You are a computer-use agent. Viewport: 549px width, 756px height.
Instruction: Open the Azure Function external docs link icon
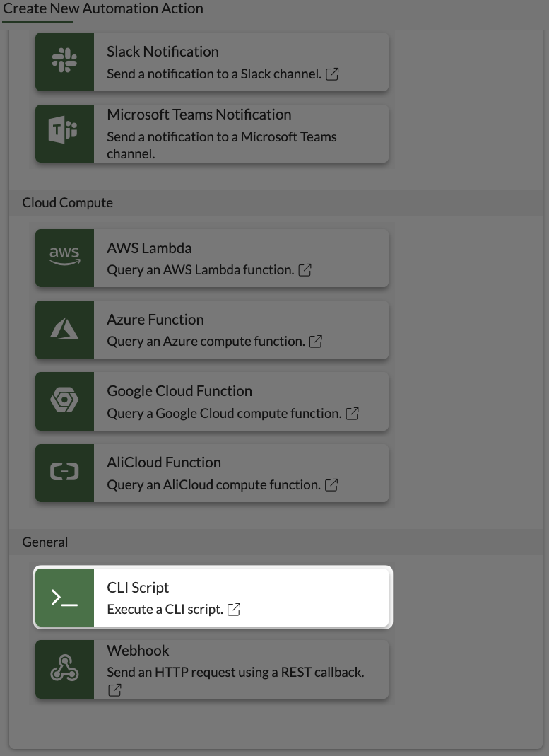[315, 342]
